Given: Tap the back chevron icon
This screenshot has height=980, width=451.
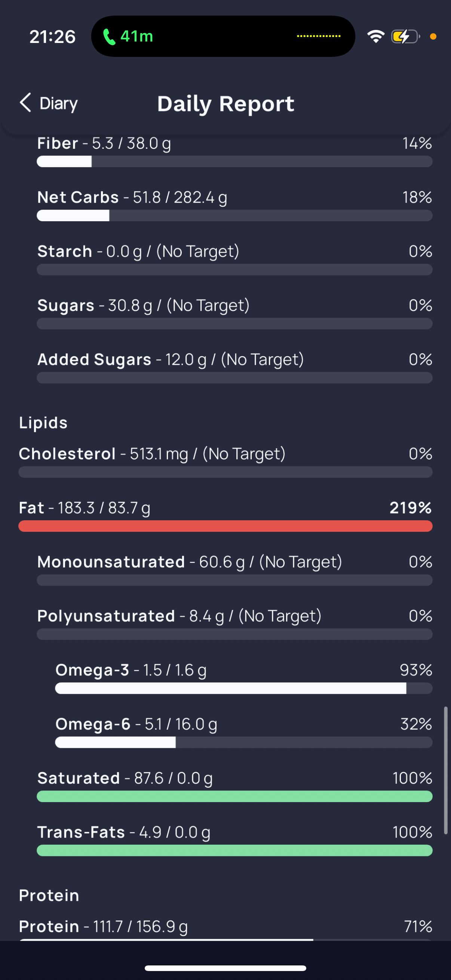Looking at the screenshot, I should pyautogui.click(x=25, y=103).
